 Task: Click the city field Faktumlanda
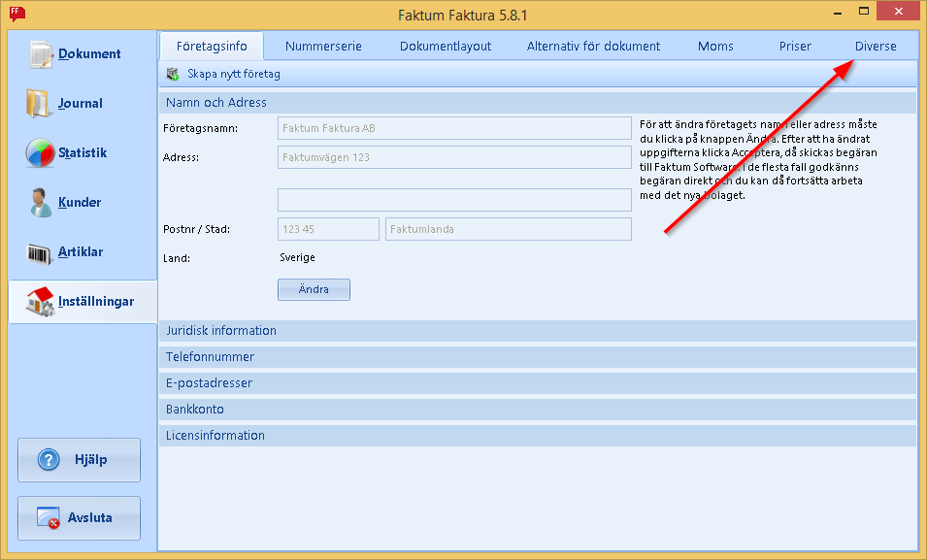[509, 229]
